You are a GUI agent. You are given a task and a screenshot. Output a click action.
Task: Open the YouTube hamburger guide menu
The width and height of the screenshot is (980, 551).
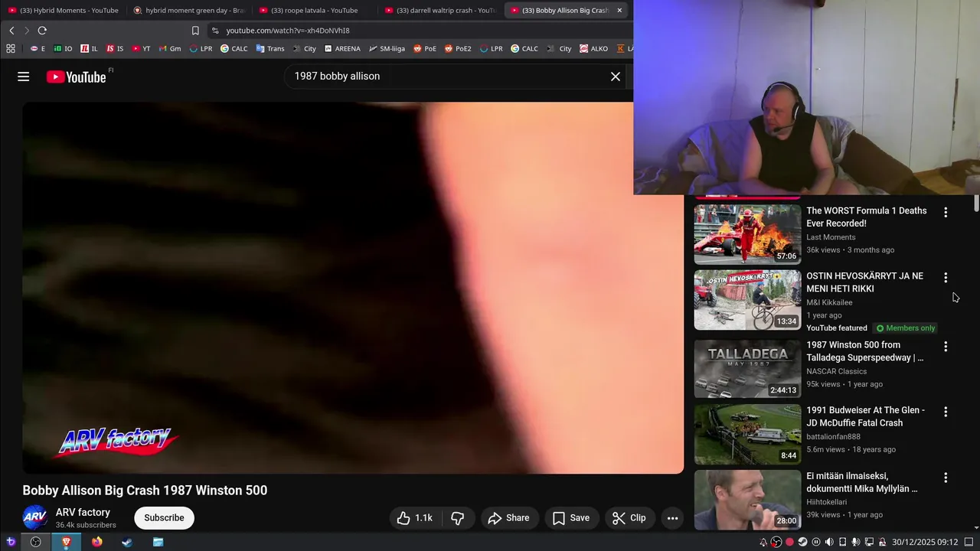24,77
